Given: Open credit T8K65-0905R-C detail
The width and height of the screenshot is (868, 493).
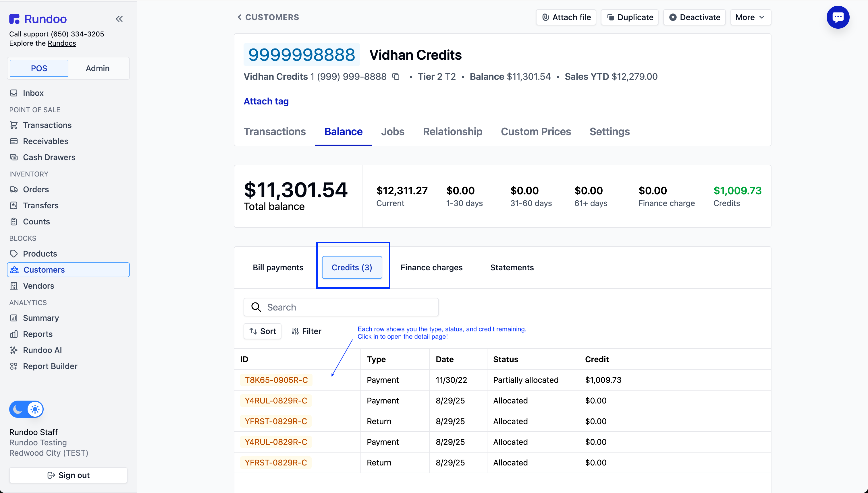Looking at the screenshot, I should click(x=276, y=380).
